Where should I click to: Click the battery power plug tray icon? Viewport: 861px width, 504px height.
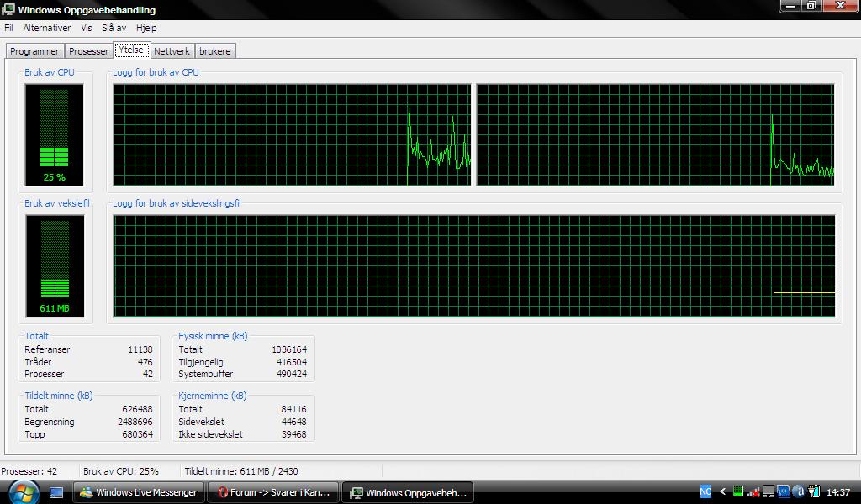tap(814, 492)
